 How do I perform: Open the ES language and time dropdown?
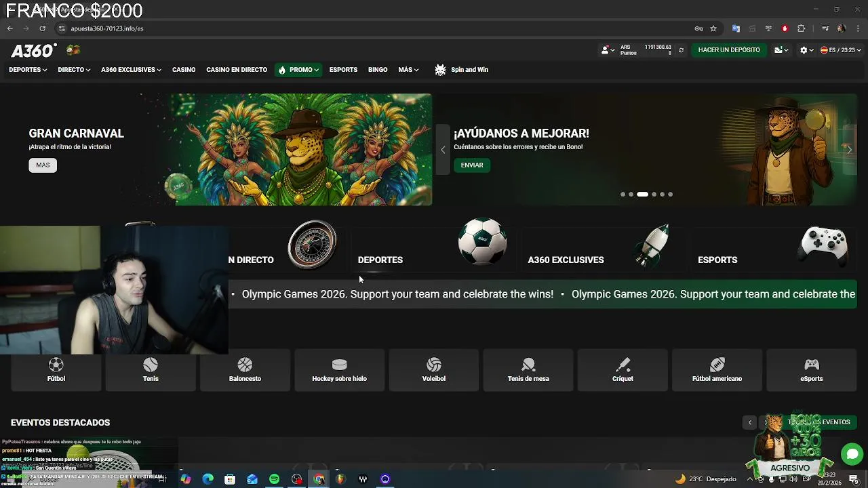[x=840, y=50]
